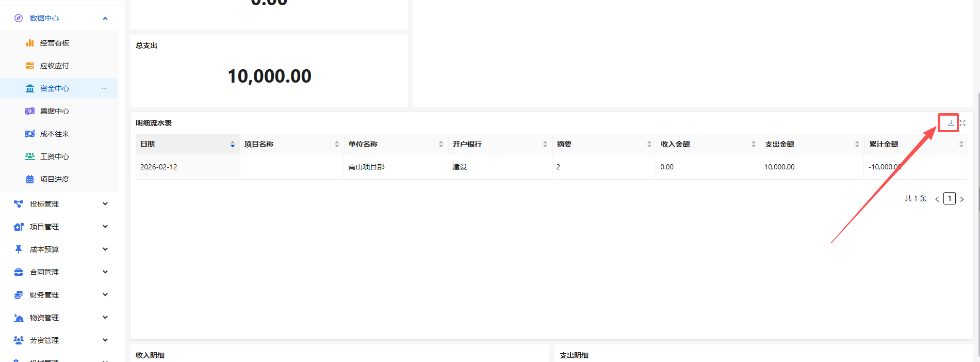Click the 数据中心 compass icon
Image resolution: width=980 pixels, height=362 pixels.
(19, 18)
